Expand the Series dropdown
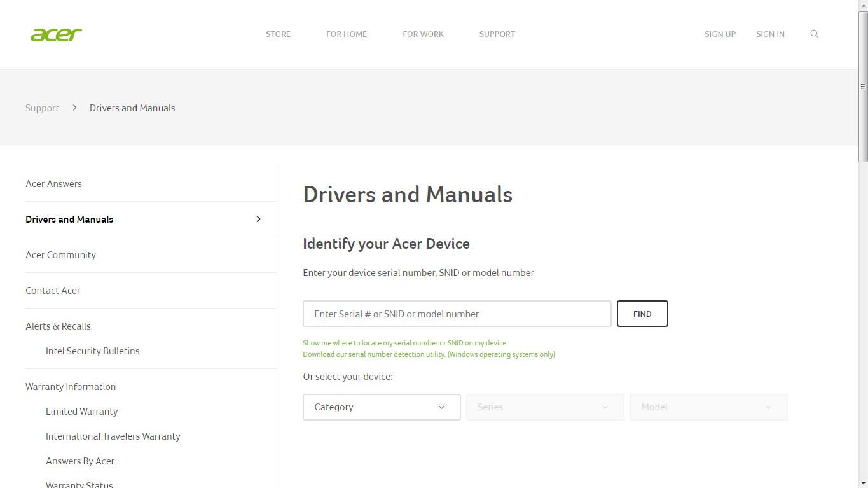 545,407
